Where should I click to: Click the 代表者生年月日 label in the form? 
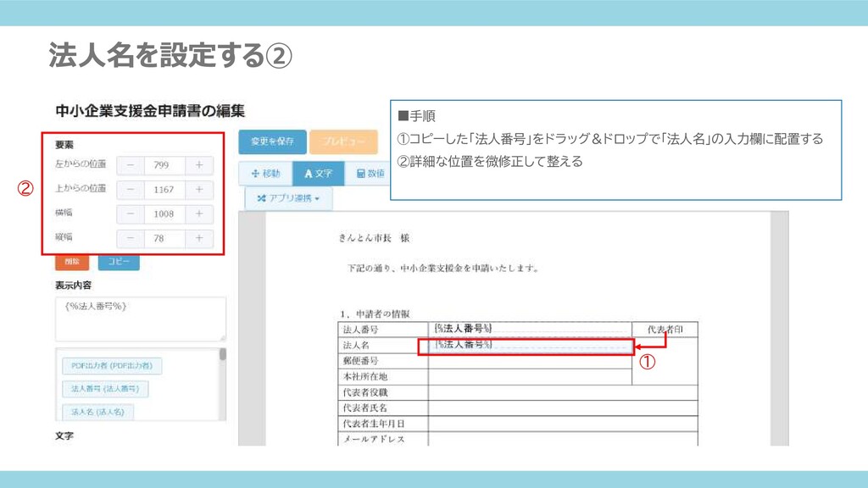[x=374, y=424]
